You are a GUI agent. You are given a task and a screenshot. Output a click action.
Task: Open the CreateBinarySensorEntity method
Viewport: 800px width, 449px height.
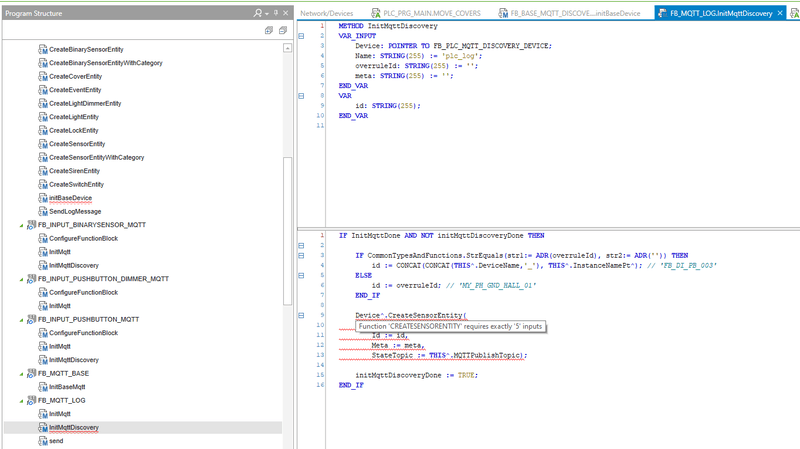click(x=86, y=49)
